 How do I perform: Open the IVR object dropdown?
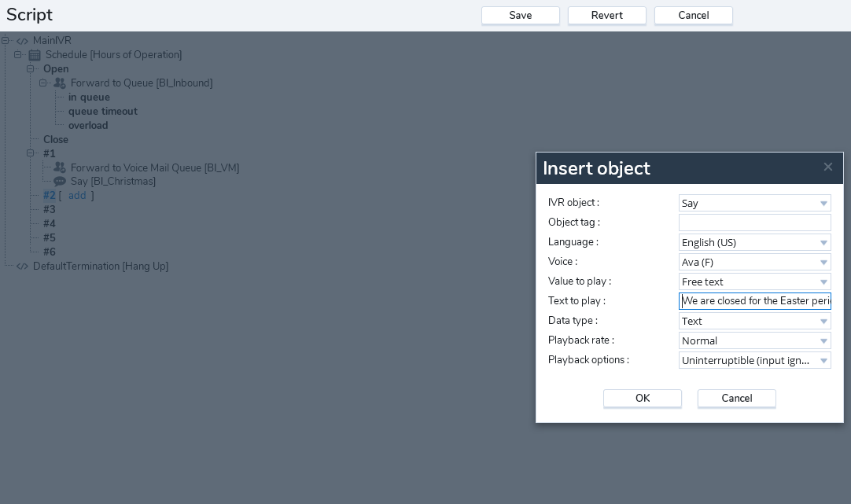754,203
